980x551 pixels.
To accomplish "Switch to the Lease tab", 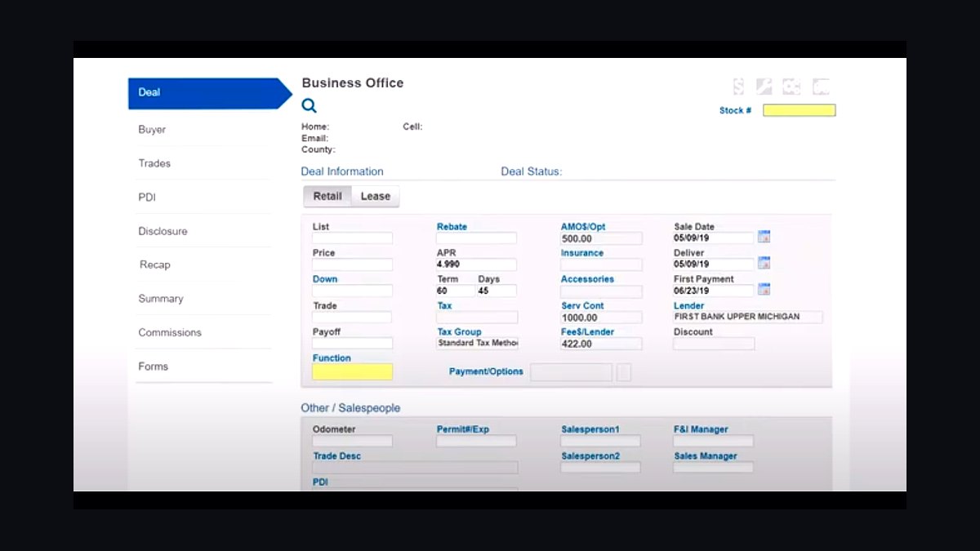I will coord(376,197).
